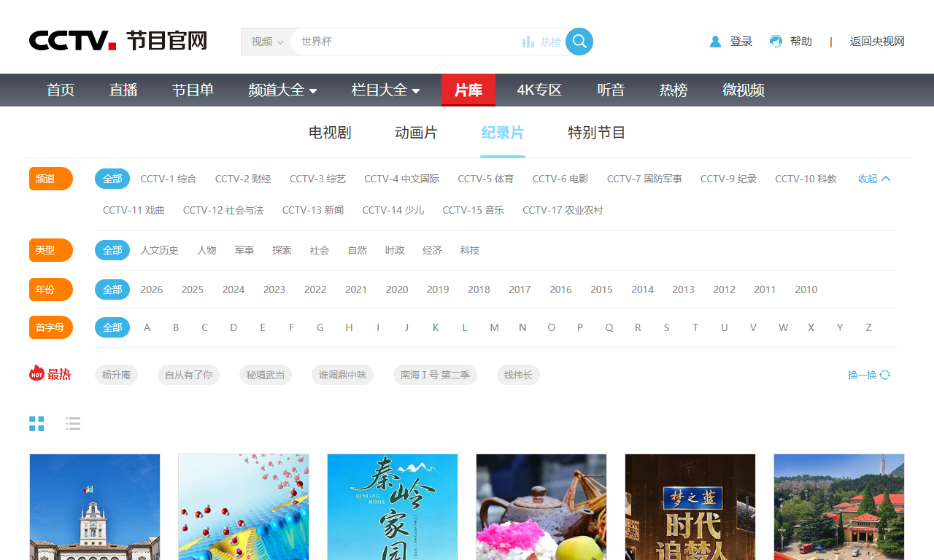
Task: Click hot tag 钱伟长
Action: (x=518, y=375)
